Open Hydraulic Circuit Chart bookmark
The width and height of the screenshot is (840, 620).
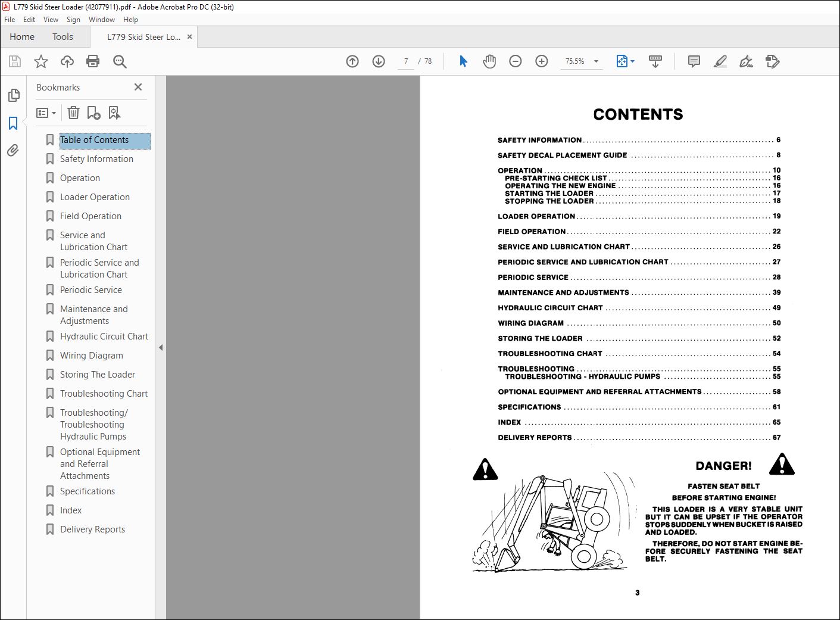click(104, 337)
